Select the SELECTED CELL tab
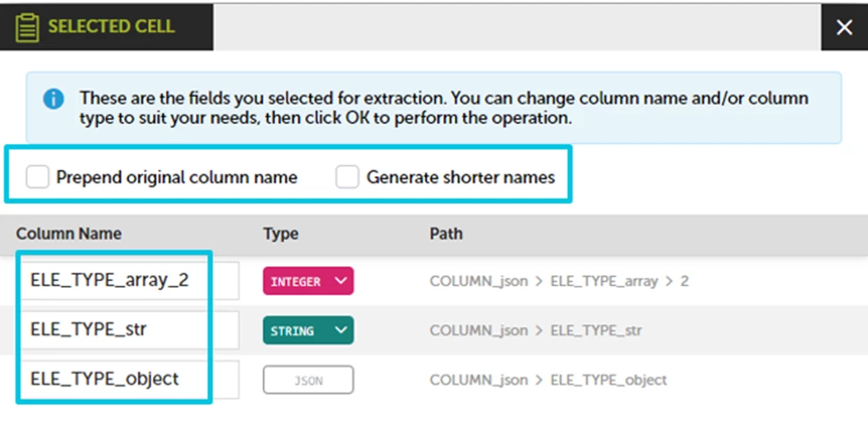Image resolution: width=868 pixels, height=429 pixels. (106, 27)
